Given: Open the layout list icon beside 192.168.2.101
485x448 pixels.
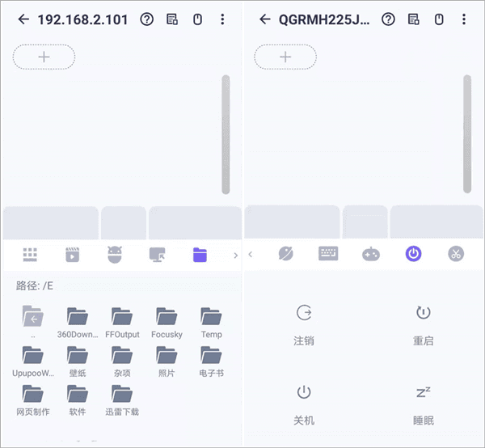Looking at the screenshot, I should (x=172, y=19).
